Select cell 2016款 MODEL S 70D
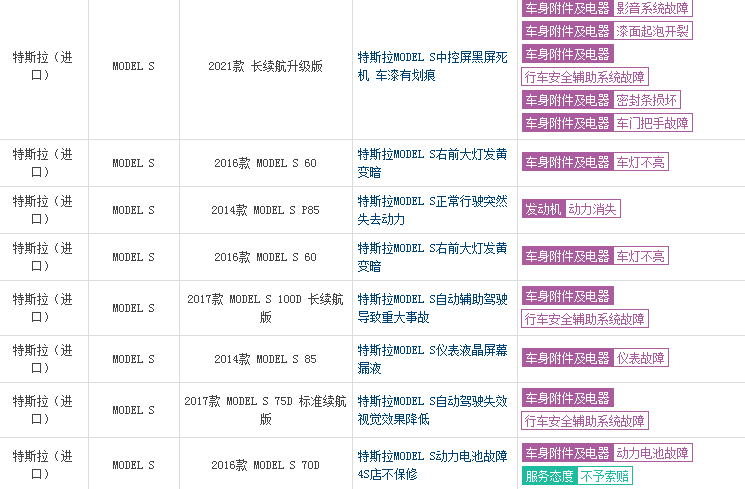The height and width of the screenshot is (489, 745). (266, 465)
